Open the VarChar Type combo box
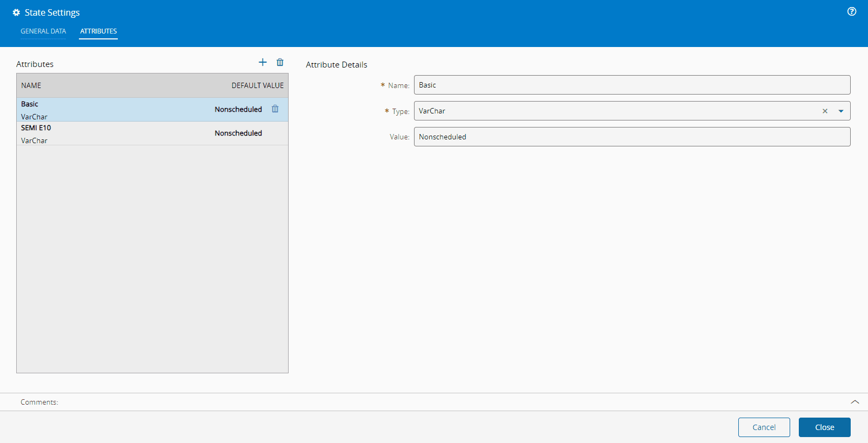The width and height of the screenshot is (868, 443). click(616, 111)
